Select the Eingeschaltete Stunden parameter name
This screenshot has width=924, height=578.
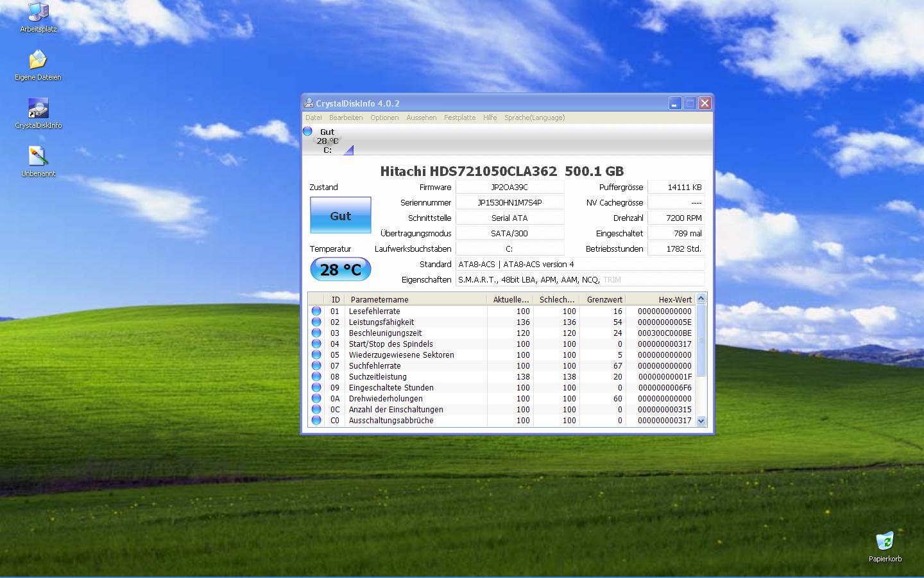391,387
